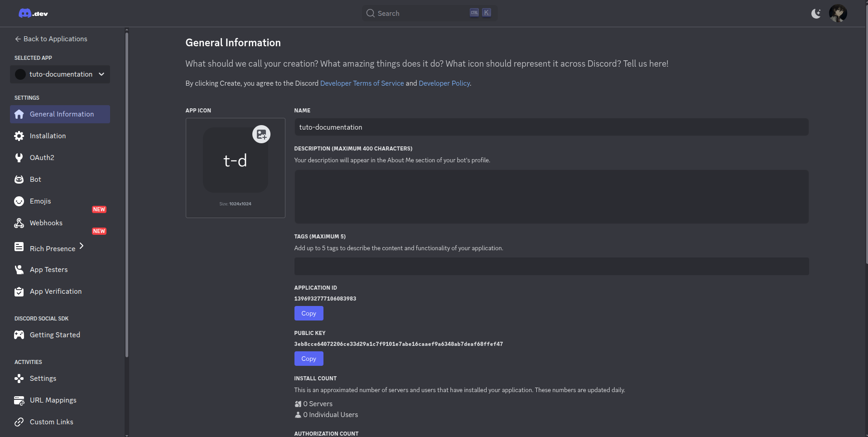Open the tuto-documentation app selector dropdown

click(60, 74)
